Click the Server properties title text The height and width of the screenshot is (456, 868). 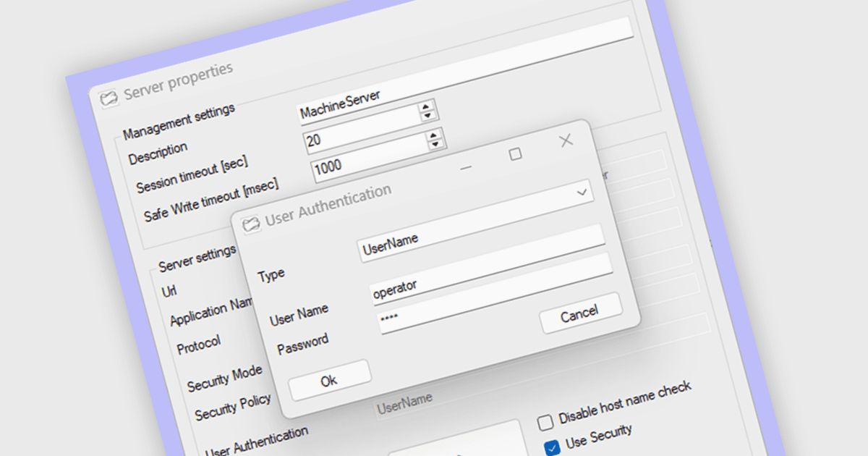pyautogui.click(x=179, y=81)
